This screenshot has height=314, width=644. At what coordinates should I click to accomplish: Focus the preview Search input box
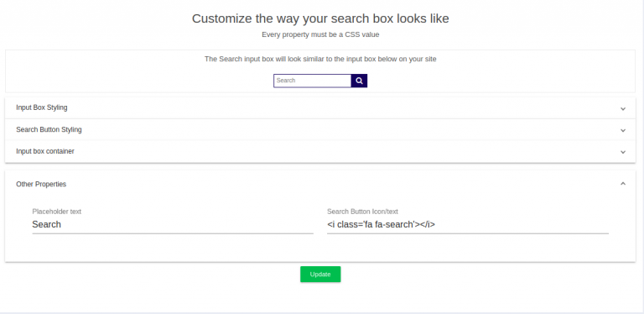coord(313,81)
